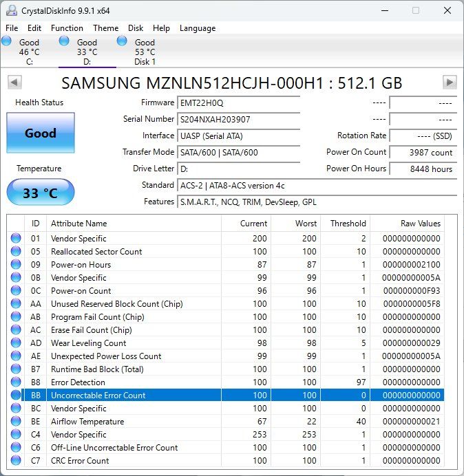This screenshot has height=476, width=464.
Task: Select ID BC Vendor Specific attribute name
Action: [78, 409]
